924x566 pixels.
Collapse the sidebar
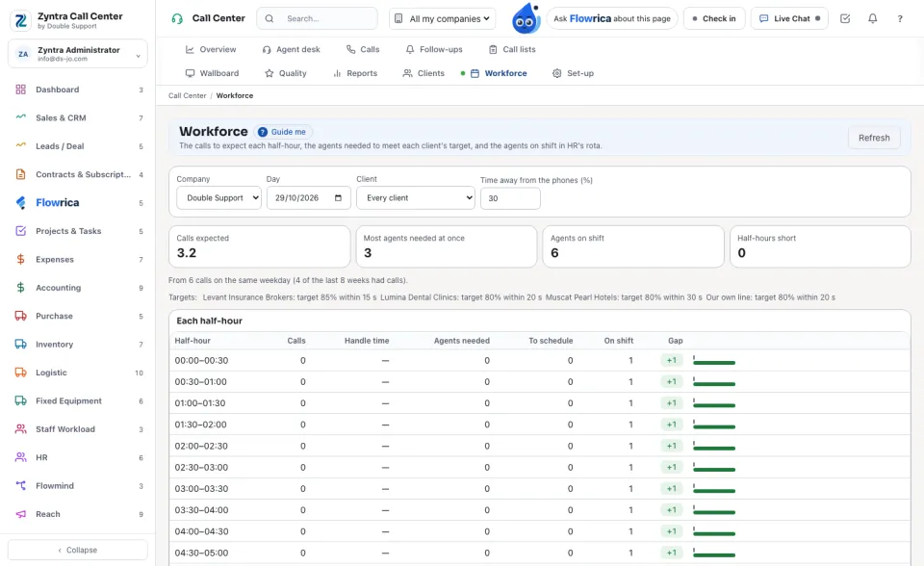[78, 550]
